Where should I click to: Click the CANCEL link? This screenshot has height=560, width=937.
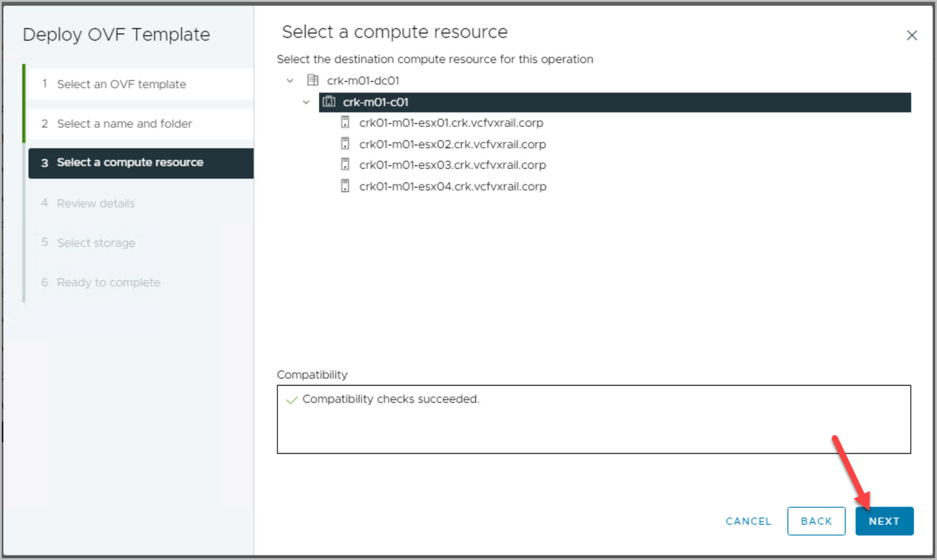pos(748,521)
